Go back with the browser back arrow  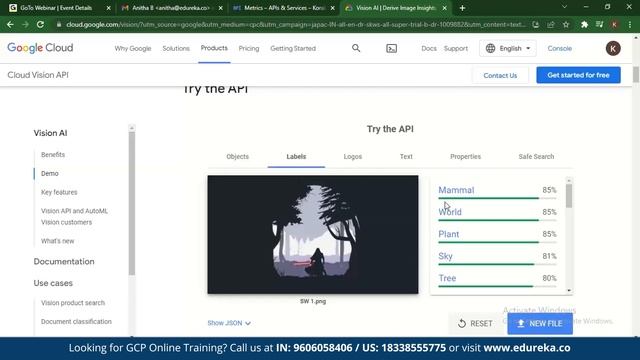10,24
